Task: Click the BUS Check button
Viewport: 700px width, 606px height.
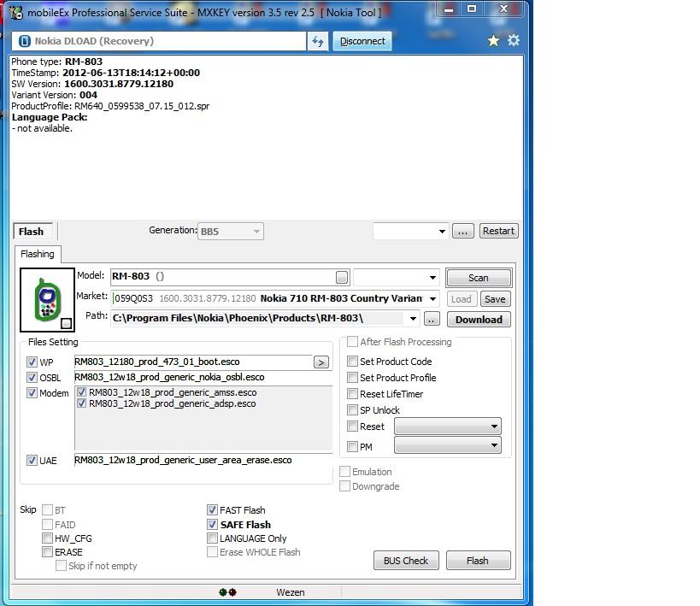Action: [x=406, y=561]
